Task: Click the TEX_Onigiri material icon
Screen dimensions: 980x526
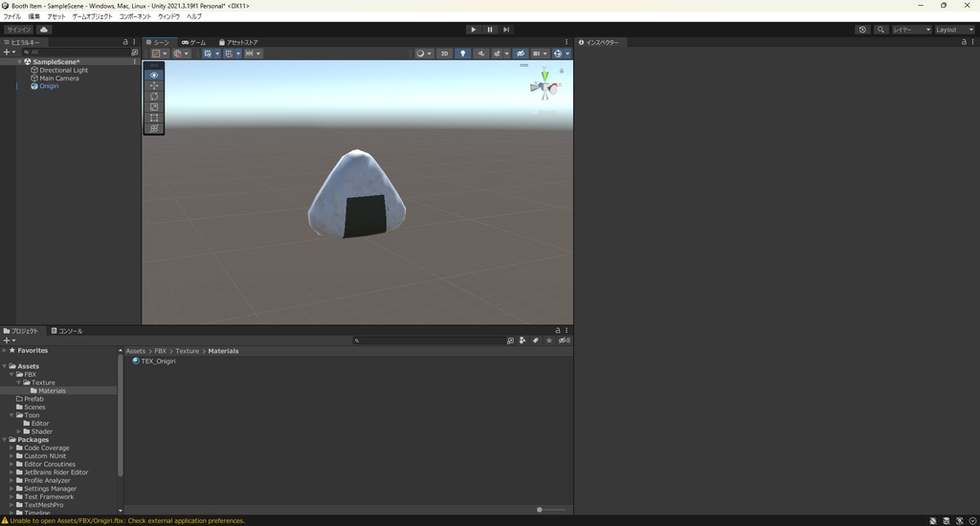Action: [136, 362]
